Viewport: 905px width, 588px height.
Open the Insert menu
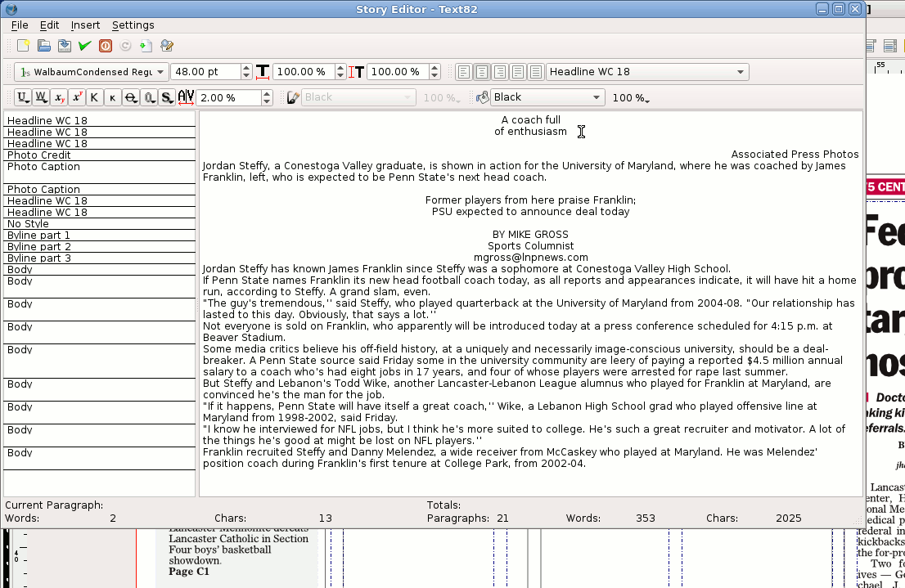85,25
